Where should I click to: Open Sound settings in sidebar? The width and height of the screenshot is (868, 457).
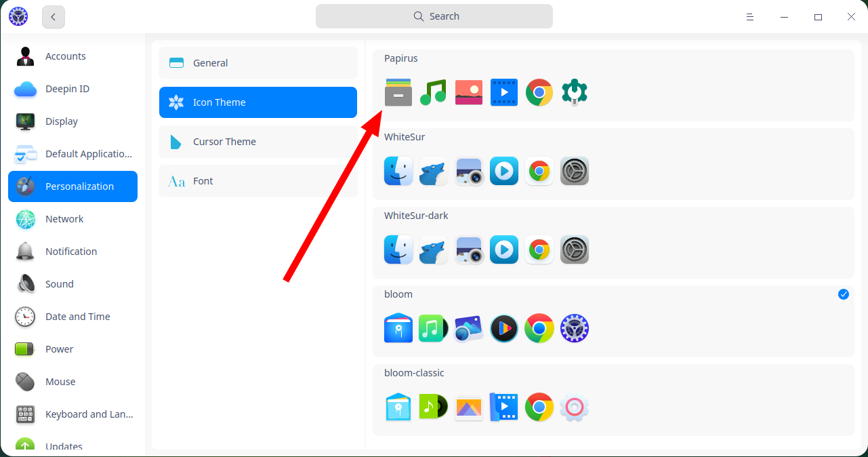point(73,284)
